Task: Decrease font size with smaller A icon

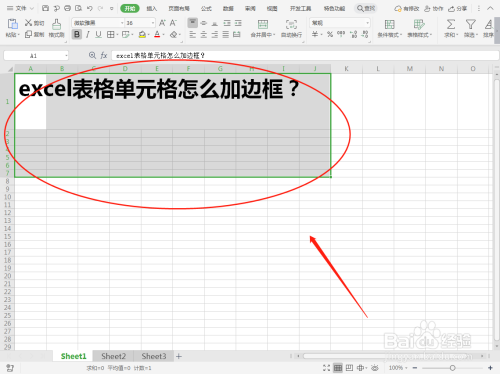Action: click(x=173, y=23)
